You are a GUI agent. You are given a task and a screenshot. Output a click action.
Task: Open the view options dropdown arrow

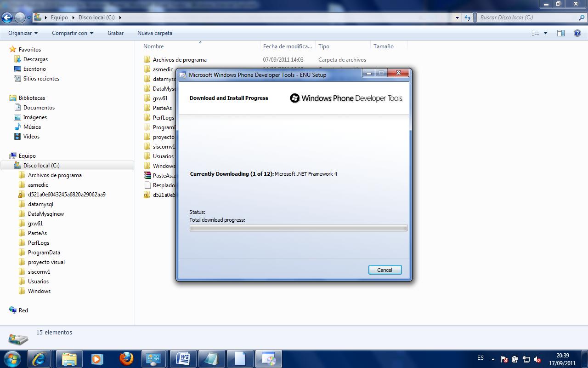tap(545, 33)
